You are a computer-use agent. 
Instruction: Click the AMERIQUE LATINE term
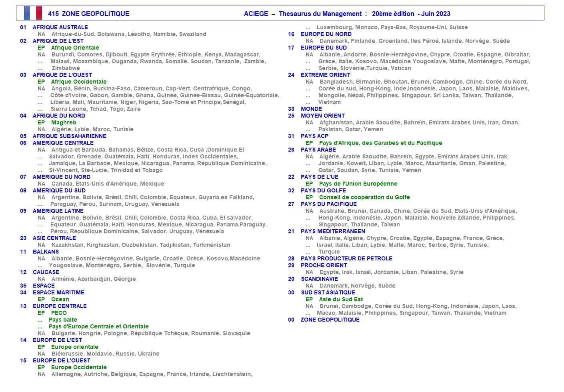pyautogui.click(x=58, y=211)
